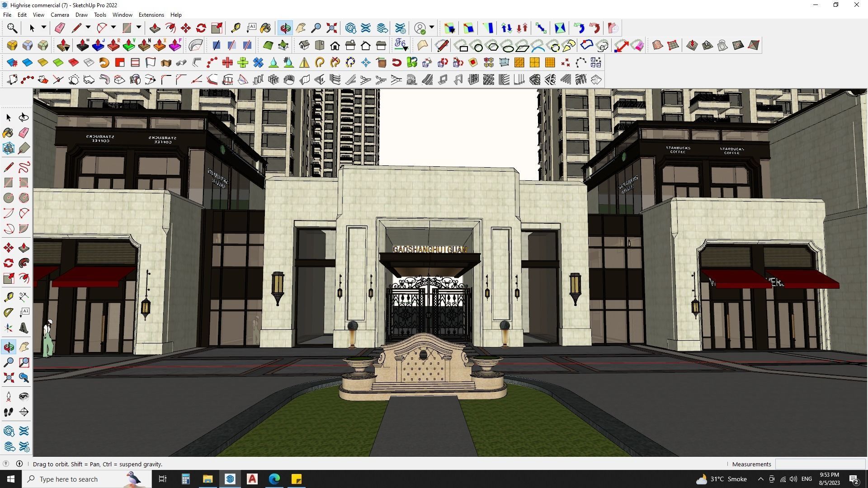Screen dimensions: 868x488
Task: Select the Push/Pull tool in top toolbar
Action: [155, 28]
